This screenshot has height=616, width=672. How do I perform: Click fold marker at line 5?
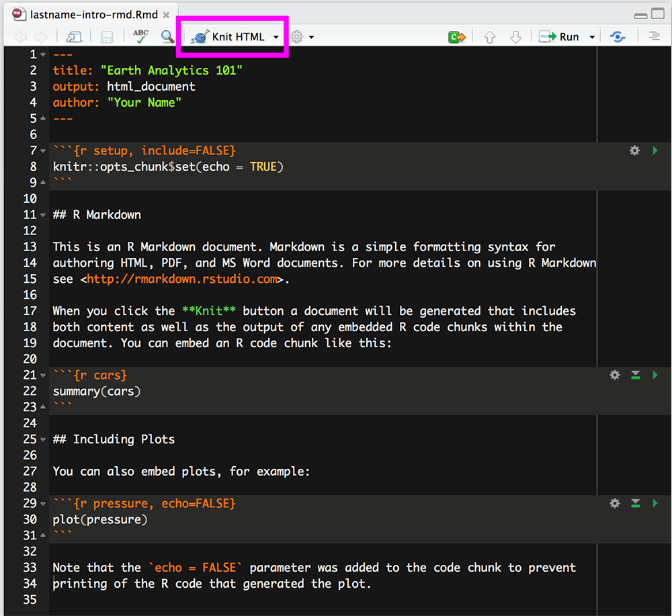(x=43, y=118)
